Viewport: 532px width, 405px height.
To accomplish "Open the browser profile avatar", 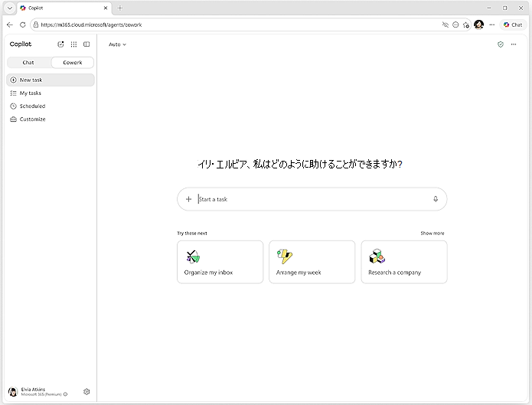I will coord(478,24).
